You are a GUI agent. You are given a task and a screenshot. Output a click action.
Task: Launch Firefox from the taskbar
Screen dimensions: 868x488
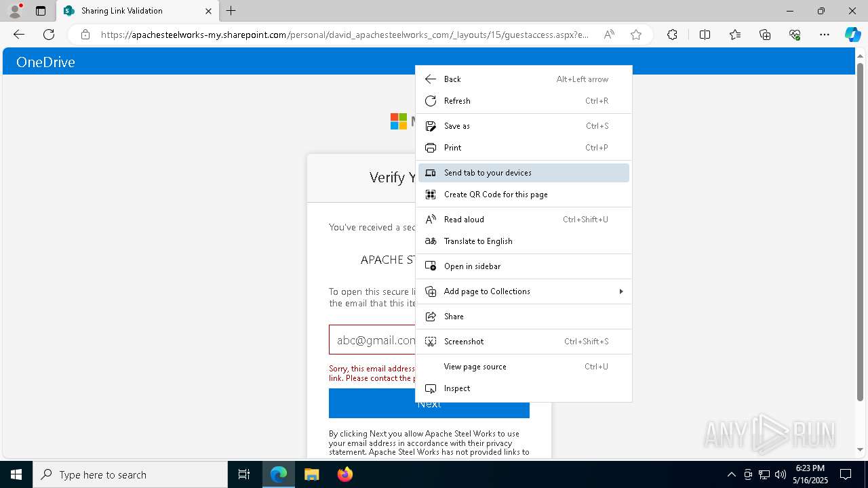(345, 474)
